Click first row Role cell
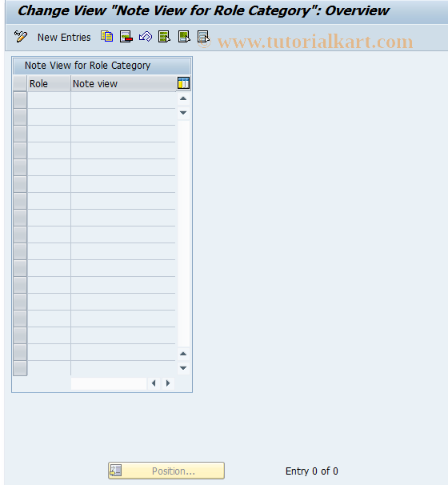Screen dimensions: 448x485 click(49, 100)
